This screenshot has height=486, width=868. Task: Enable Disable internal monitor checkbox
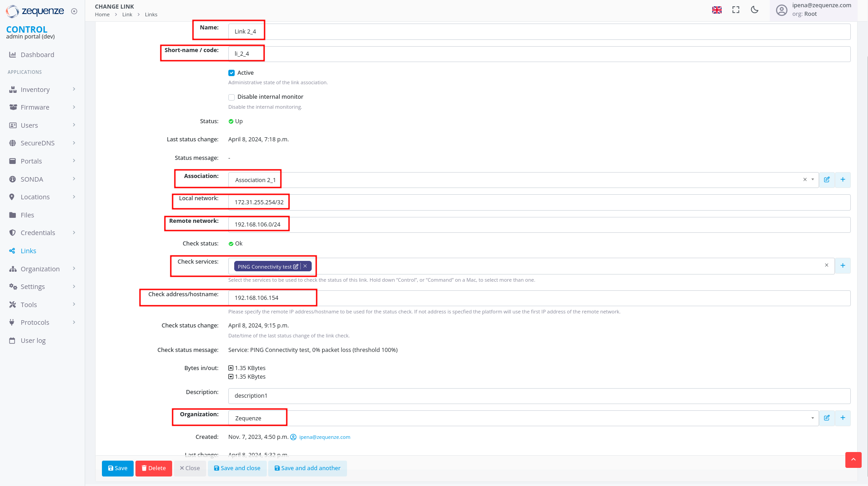(231, 97)
